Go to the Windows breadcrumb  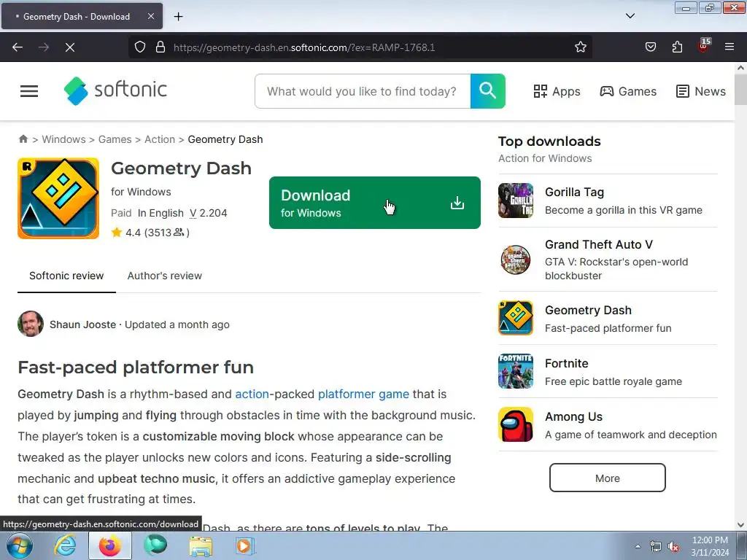coord(64,139)
